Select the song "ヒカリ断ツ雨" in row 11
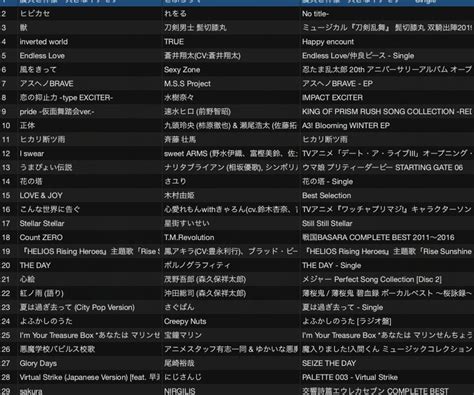Screen dimensions: 474x395 (x=42, y=139)
